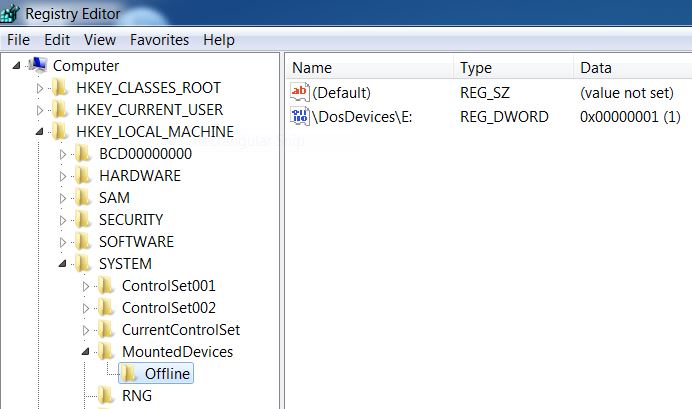Select the CurrentControlSet key label

(181, 330)
